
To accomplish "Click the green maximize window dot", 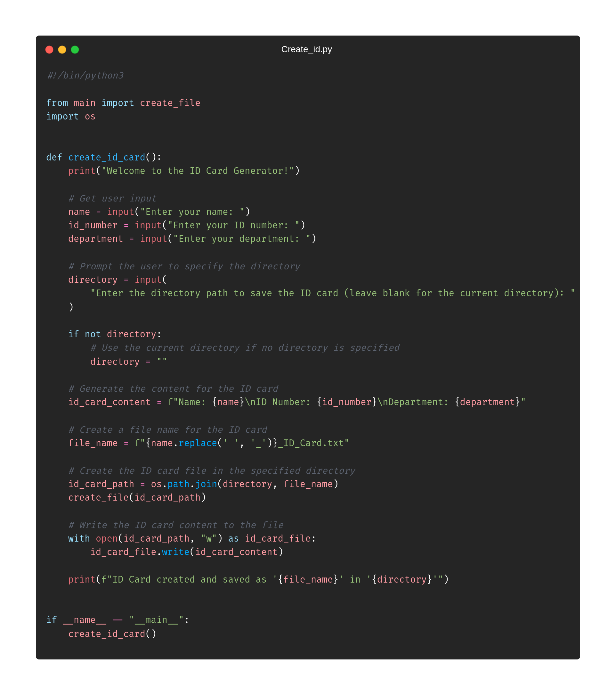I will click(x=75, y=50).
